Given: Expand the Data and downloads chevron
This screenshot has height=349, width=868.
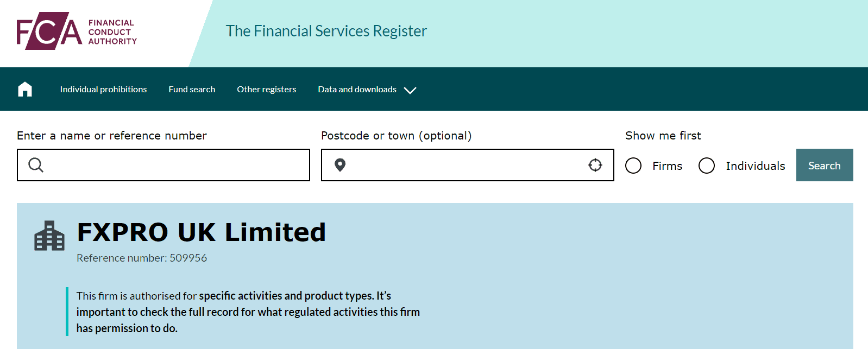Looking at the screenshot, I should pos(411,90).
